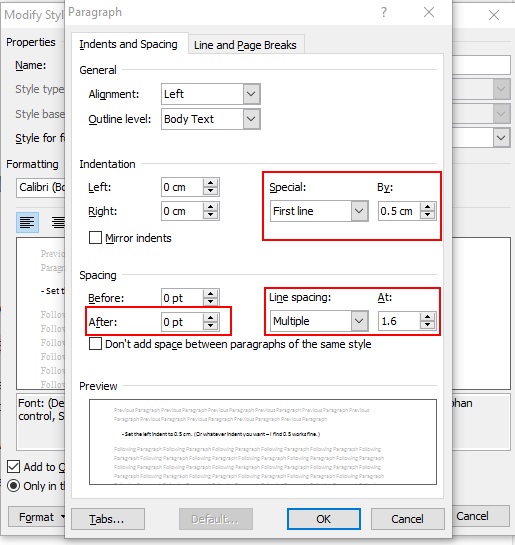The height and width of the screenshot is (545, 515).
Task: Increase the By indent value up arrow
Action: [427, 207]
